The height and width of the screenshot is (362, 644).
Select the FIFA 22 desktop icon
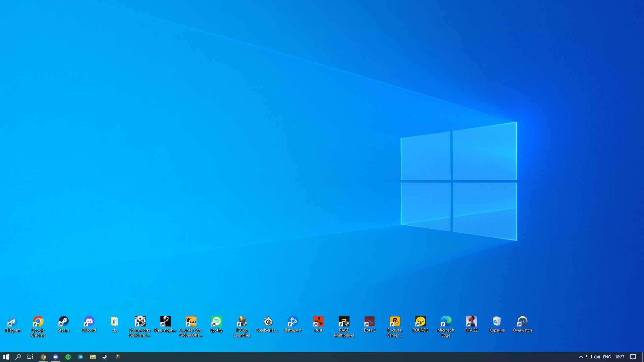471,324
